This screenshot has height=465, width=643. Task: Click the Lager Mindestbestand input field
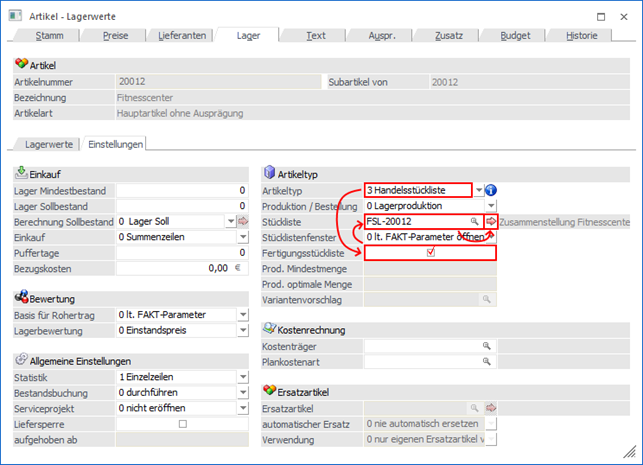pyautogui.click(x=182, y=190)
